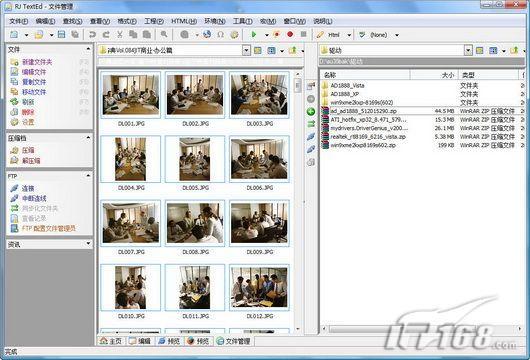
Task: Open the left folder path dropdown
Action: [246, 50]
